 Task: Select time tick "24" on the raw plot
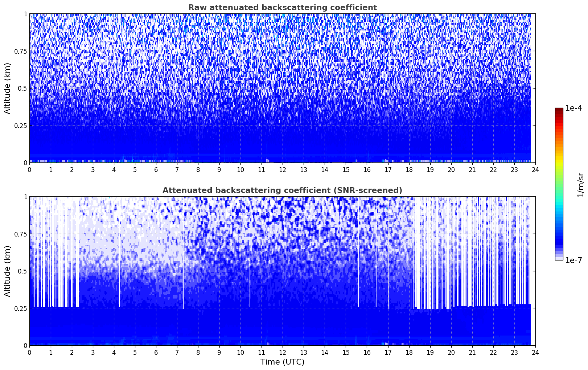pos(535,169)
